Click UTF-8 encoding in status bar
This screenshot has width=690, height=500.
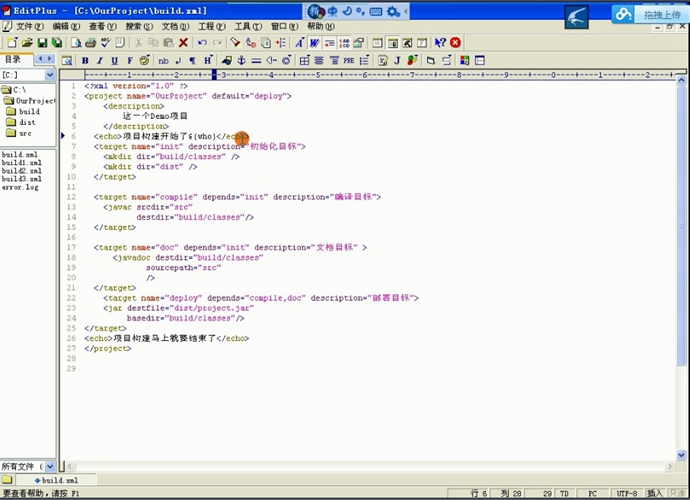[x=627, y=493]
